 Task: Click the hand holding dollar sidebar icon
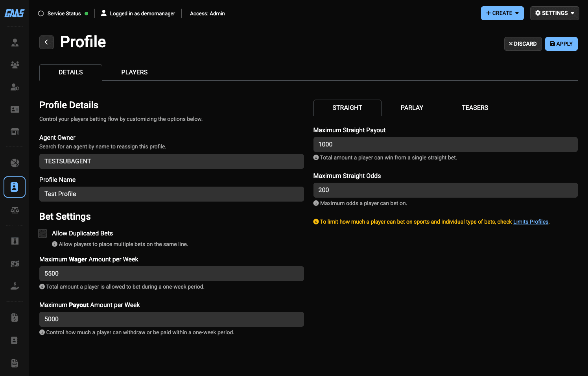(x=15, y=286)
